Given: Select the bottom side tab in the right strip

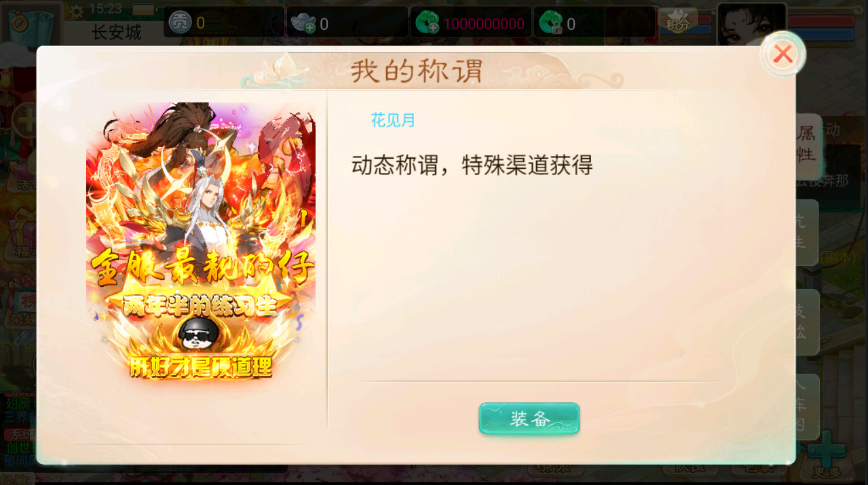Looking at the screenshot, I should coord(805,407).
